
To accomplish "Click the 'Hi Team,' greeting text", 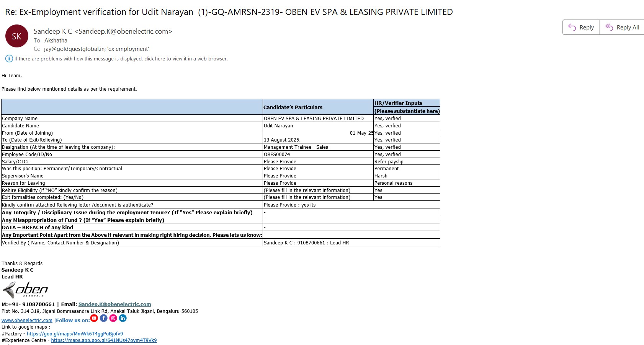I will (11, 76).
